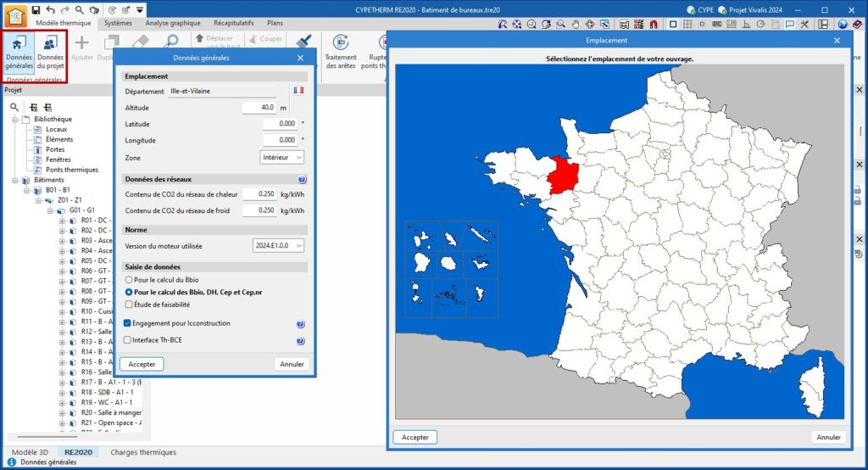The image size is (868, 470).
Task: Switch to Modèle thermique ribbon tab
Action: pos(63,23)
